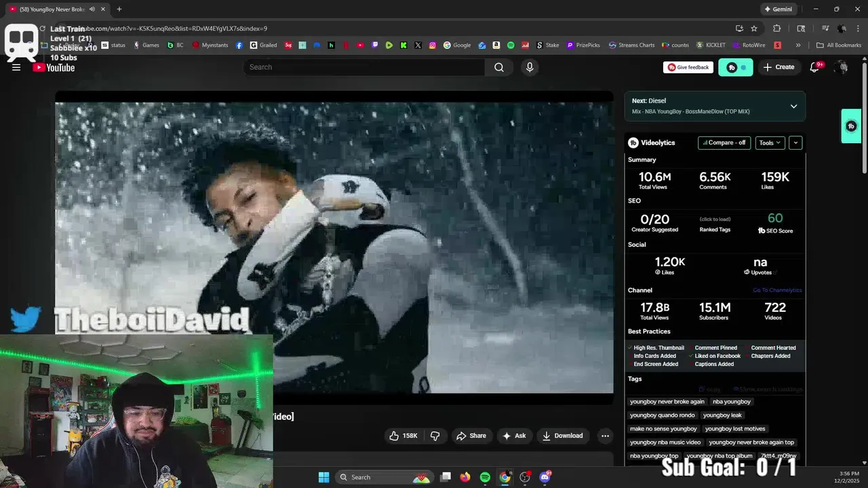Switch to Chrome in the taskbar
868x488 pixels.
tap(505, 477)
